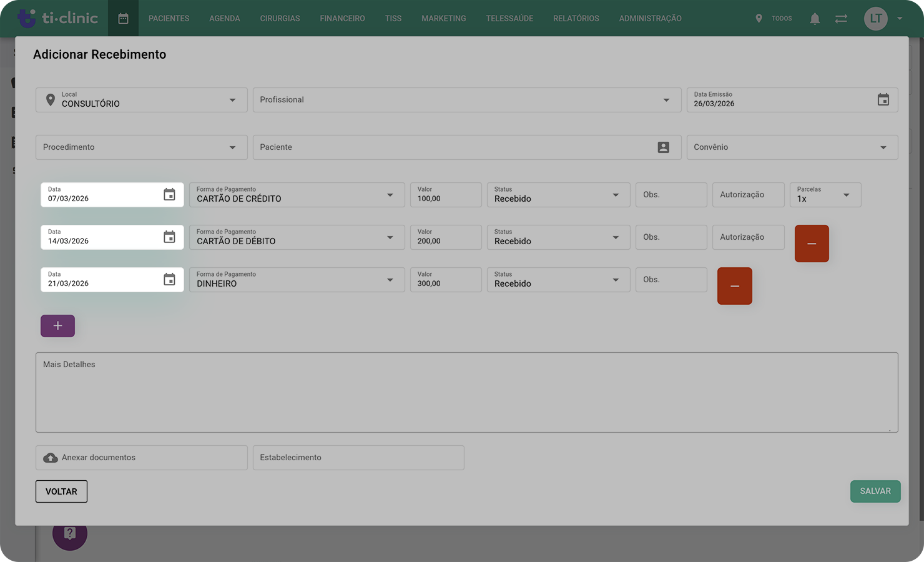This screenshot has height=562, width=924.
Task: Open the FINANCEIRO menu
Action: point(342,19)
